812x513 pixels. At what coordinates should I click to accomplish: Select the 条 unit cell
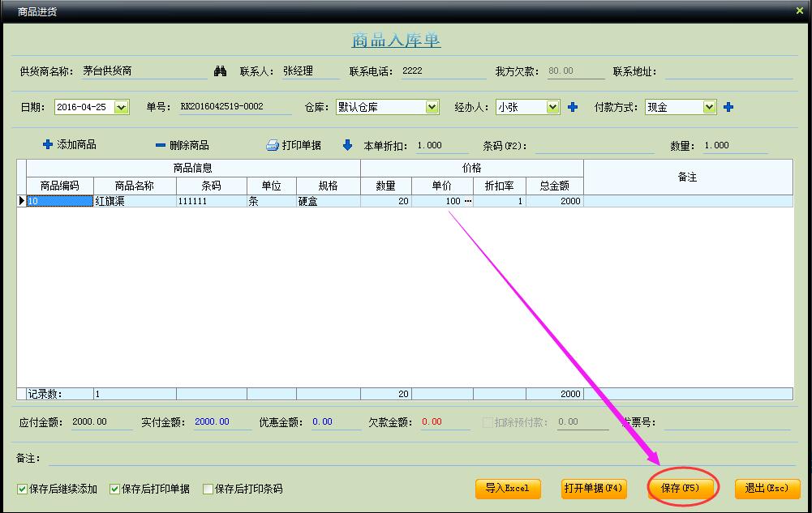click(272, 201)
